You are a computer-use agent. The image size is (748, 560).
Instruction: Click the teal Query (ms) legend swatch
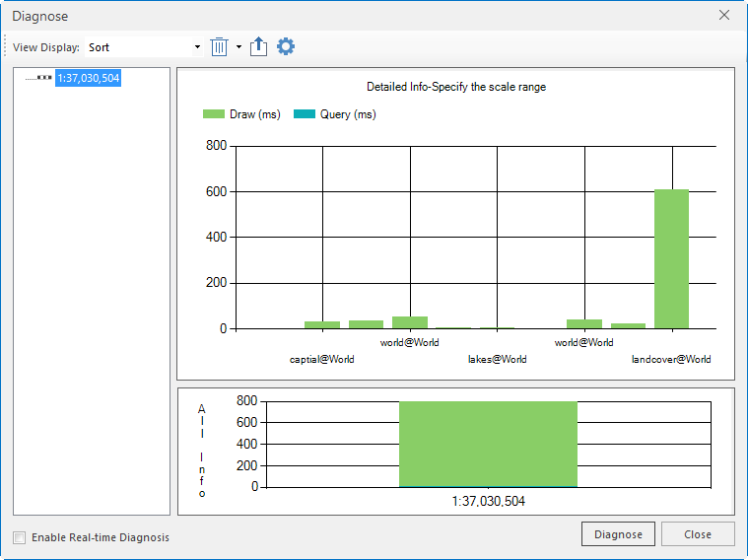point(304,114)
